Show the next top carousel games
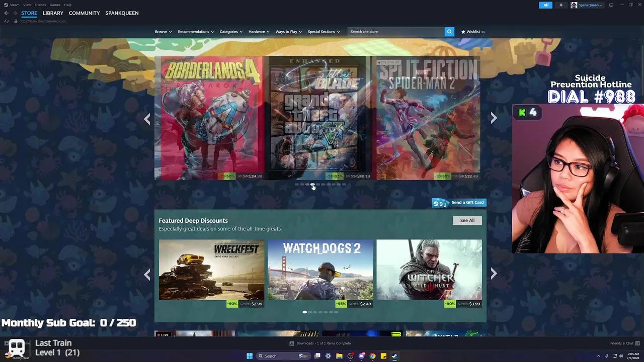Viewport: 644px width, 362px height. point(494,118)
